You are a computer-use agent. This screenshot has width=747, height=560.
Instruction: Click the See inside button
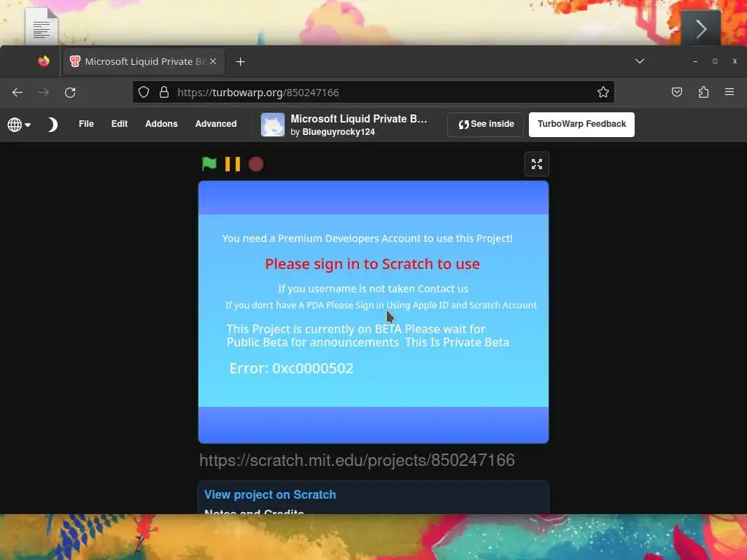click(485, 124)
